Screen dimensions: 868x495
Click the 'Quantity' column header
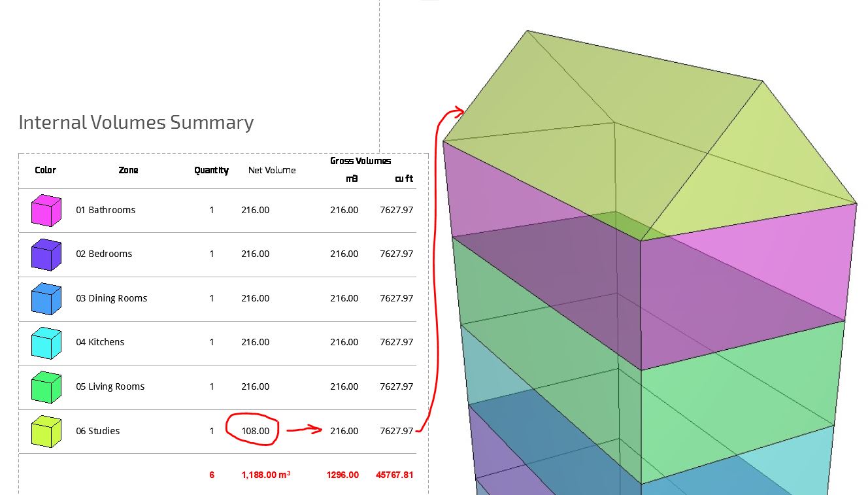211,170
